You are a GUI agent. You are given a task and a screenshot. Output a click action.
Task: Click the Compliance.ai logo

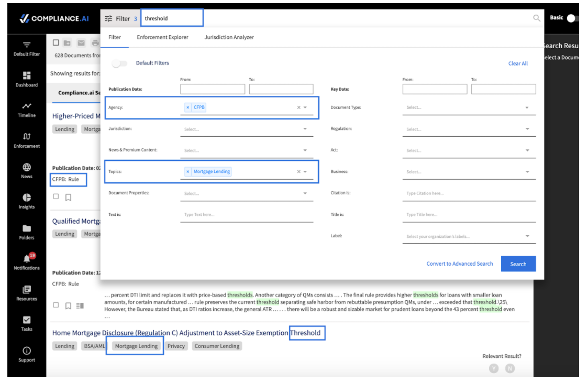[x=54, y=18]
